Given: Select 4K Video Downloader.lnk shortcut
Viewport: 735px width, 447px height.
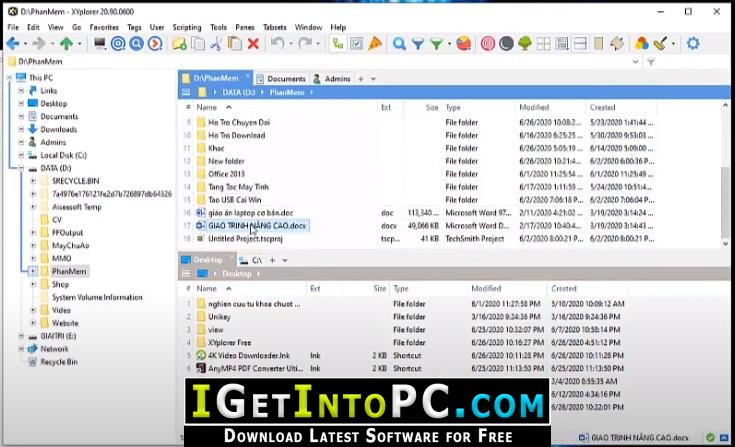Looking at the screenshot, I should point(249,356).
